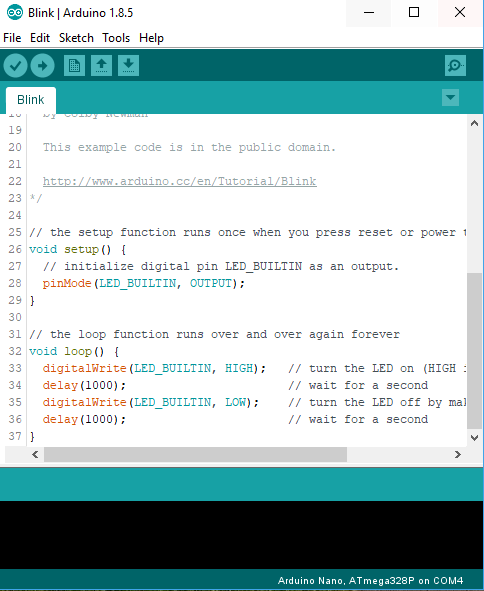Click the closing brace on line 37
The image size is (484, 591).
32,436
